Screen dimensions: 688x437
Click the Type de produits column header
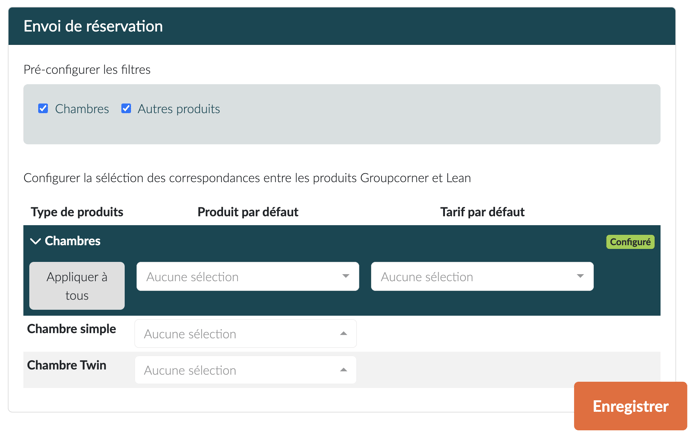(77, 212)
